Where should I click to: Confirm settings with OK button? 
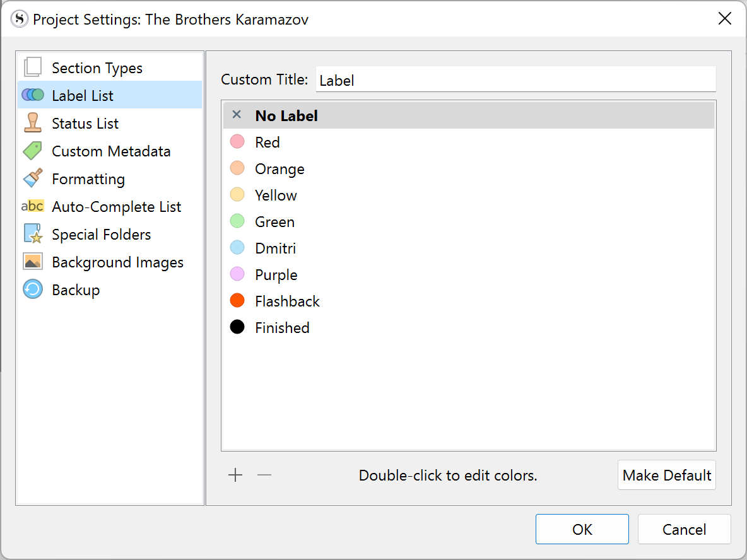click(582, 529)
